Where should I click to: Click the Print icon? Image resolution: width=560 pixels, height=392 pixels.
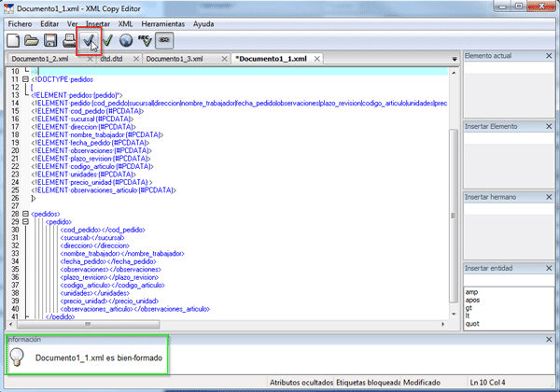coord(69,40)
